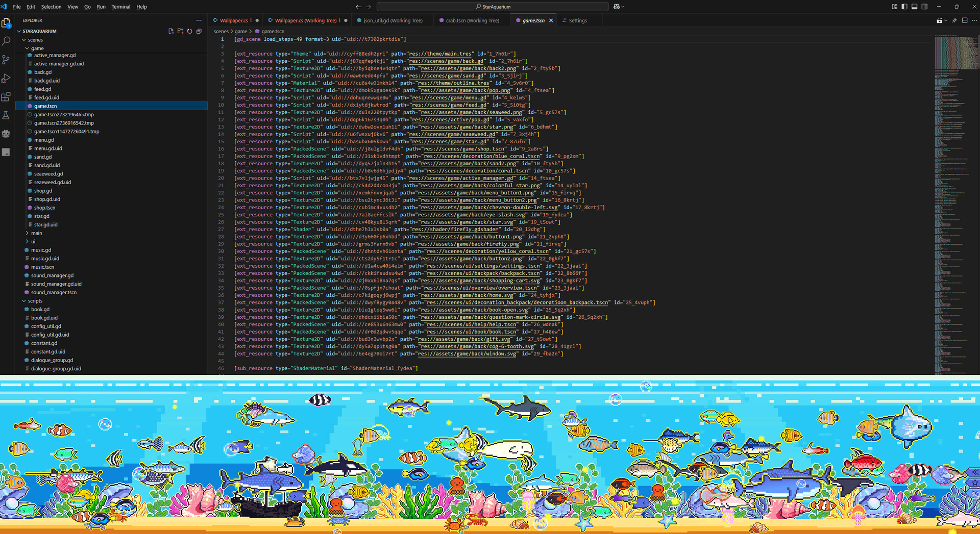
Task: Toggle the bottom panel visibility
Action: point(914,7)
